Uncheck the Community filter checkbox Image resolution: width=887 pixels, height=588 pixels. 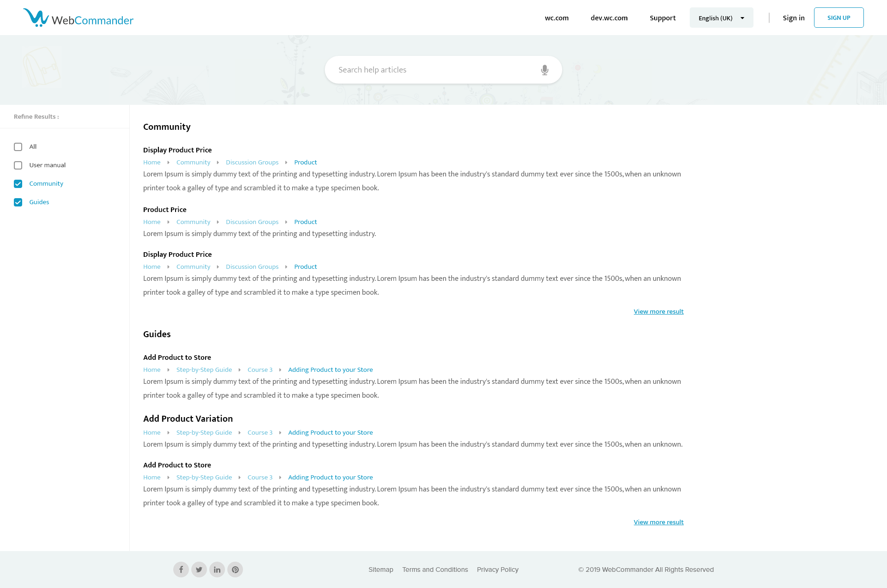(18, 184)
